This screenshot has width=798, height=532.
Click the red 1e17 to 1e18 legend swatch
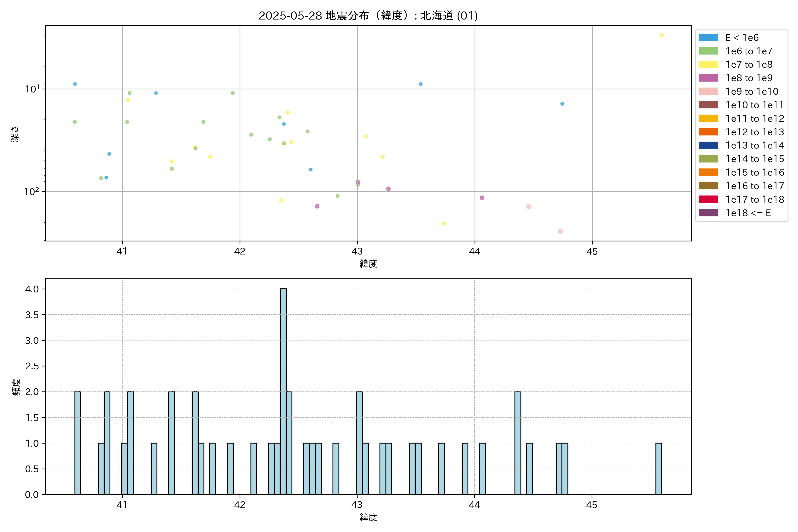pos(708,199)
